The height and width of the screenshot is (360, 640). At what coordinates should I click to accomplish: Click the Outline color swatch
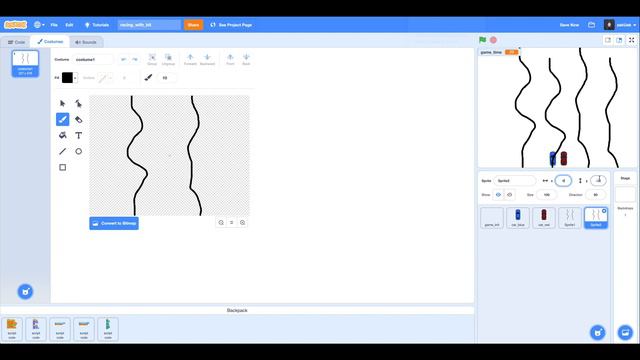102,78
